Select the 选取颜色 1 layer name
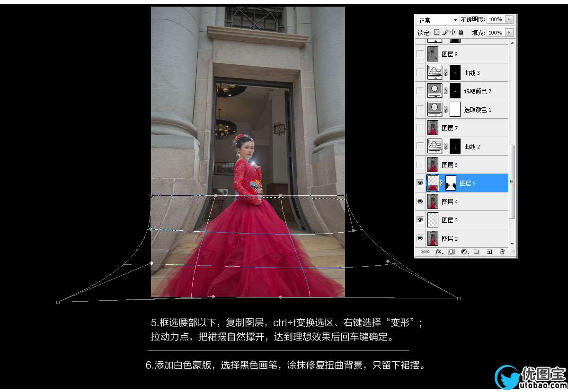The image size is (568, 392). [x=478, y=110]
